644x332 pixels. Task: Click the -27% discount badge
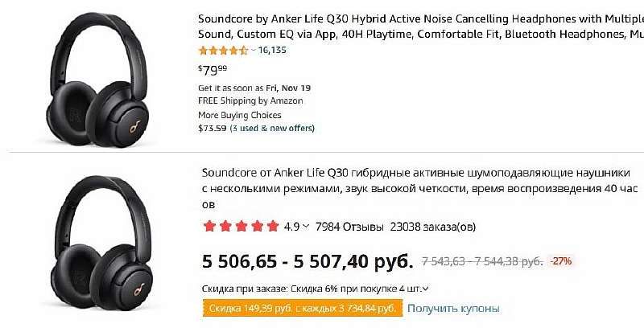click(559, 261)
